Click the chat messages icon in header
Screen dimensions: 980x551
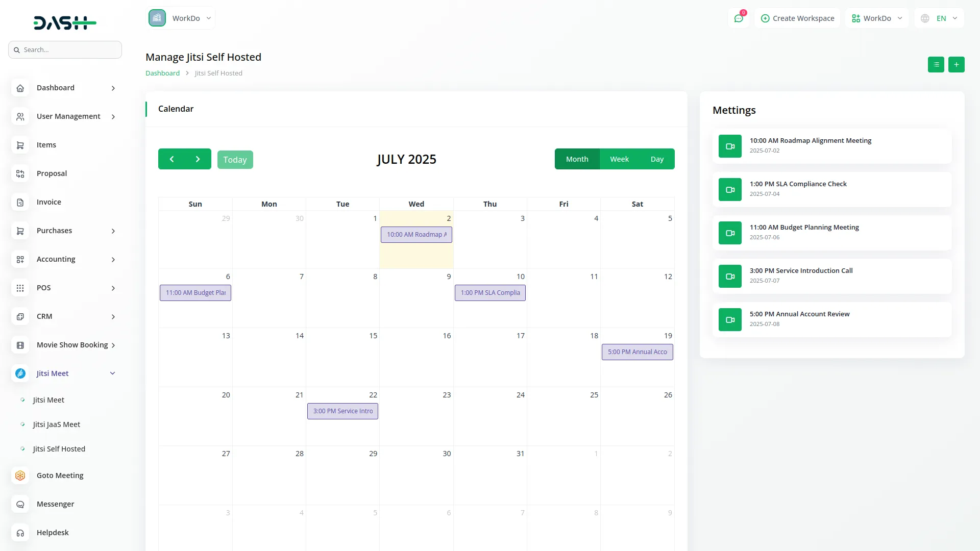pos(738,18)
